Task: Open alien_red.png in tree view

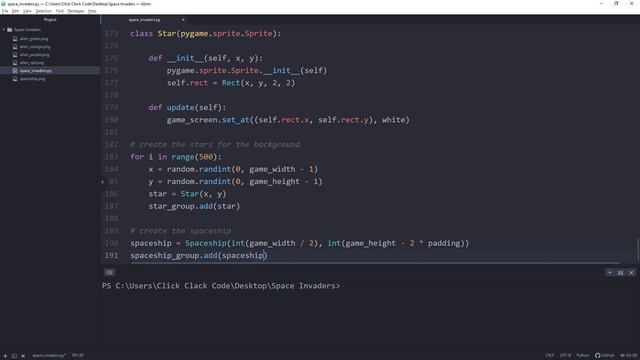Action: click(31, 63)
